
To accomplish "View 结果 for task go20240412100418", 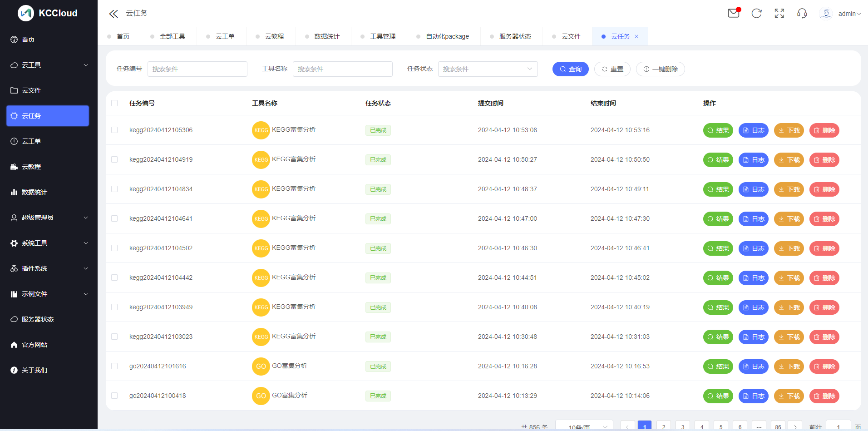I will coord(718,396).
